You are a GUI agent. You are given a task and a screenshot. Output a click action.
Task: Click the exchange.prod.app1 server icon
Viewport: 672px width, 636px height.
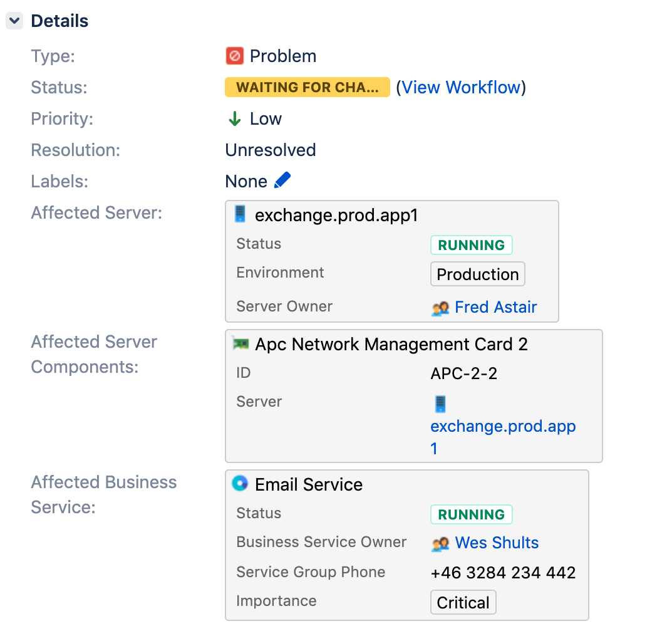click(240, 215)
